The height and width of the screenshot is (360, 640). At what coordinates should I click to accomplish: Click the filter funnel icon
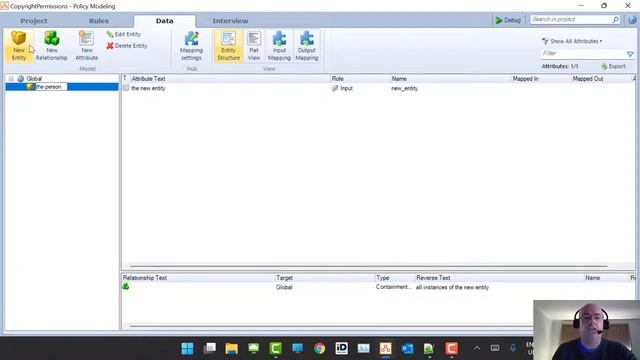click(x=630, y=54)
